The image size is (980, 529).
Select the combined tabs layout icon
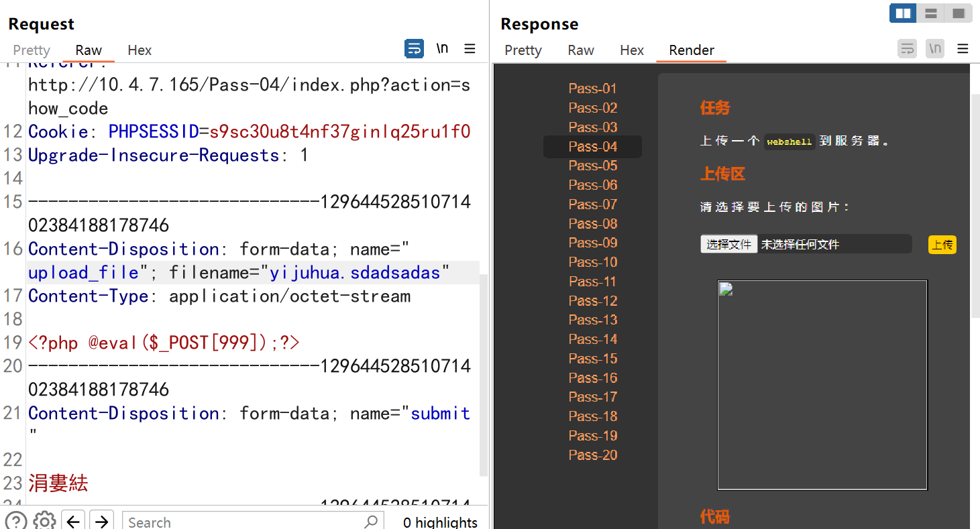pyautogui.click(x=959, y=13)
